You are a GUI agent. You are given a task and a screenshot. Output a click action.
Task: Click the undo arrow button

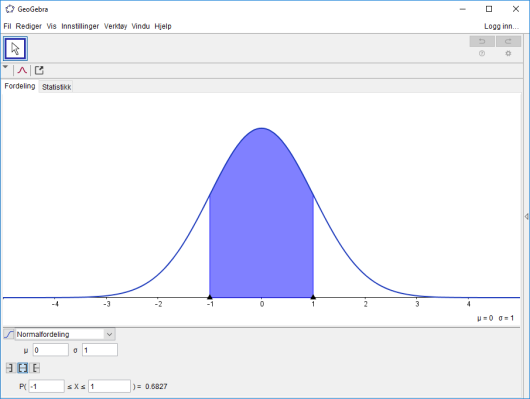click(x=482, y=41)
